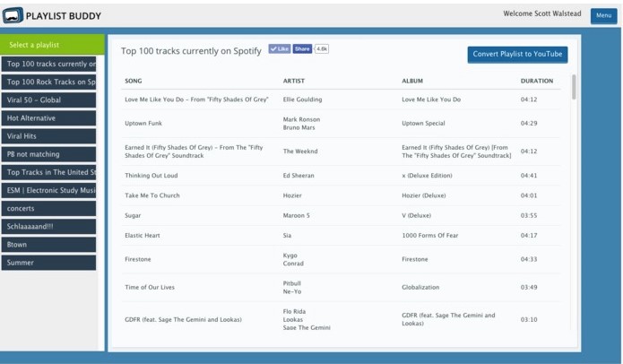The image size is (623, 364).
Task: Click the Thinking Out Loud track
Action: [x=151, y=176]
